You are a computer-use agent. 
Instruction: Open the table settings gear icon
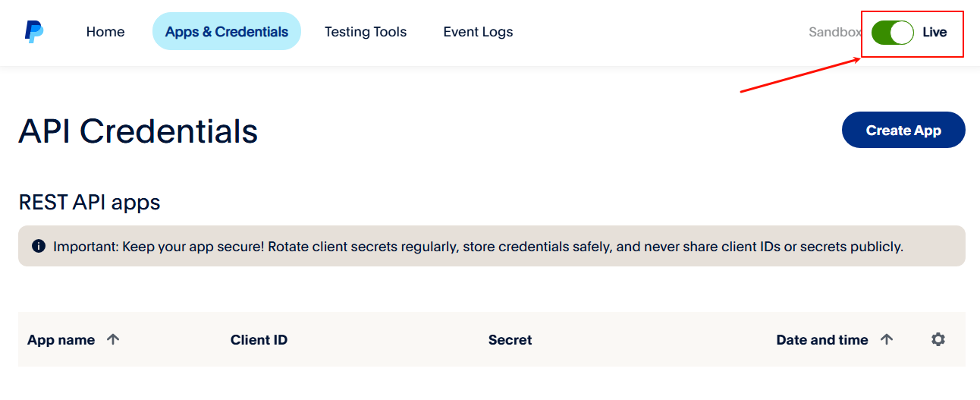(x=938, y=339)
